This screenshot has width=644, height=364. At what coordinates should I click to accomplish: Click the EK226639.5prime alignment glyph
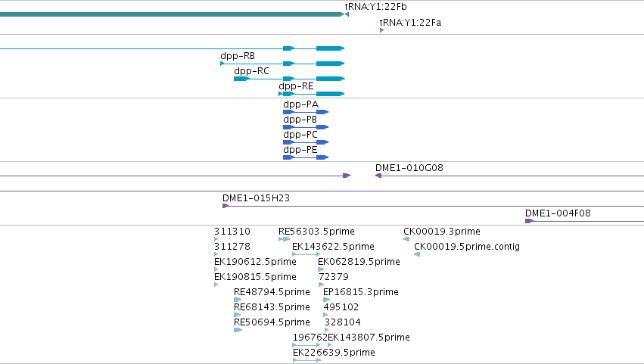coord(307,361)
